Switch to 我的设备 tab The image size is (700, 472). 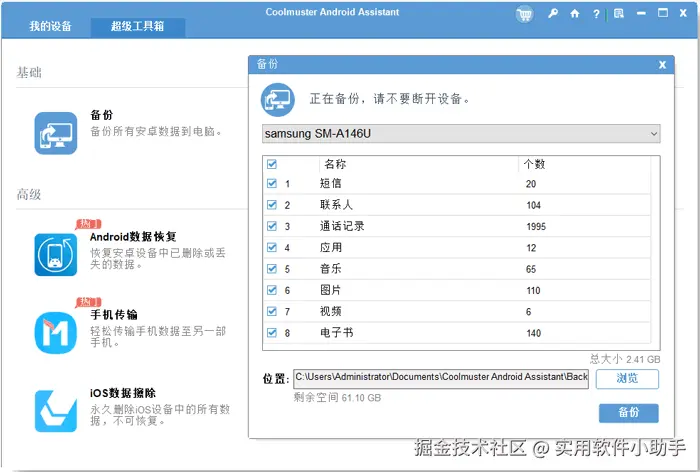(50, 26)
